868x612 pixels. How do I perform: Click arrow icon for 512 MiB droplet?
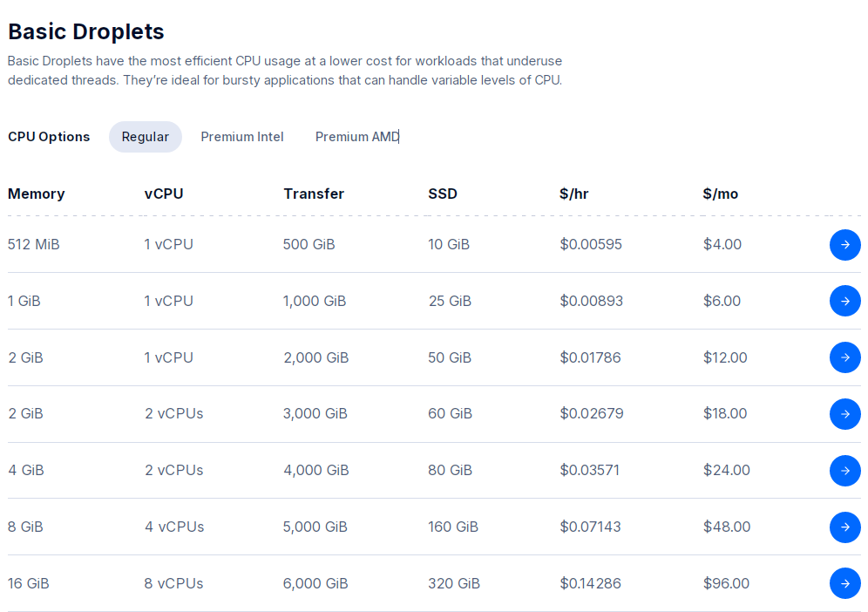click(x=844, y=245)
